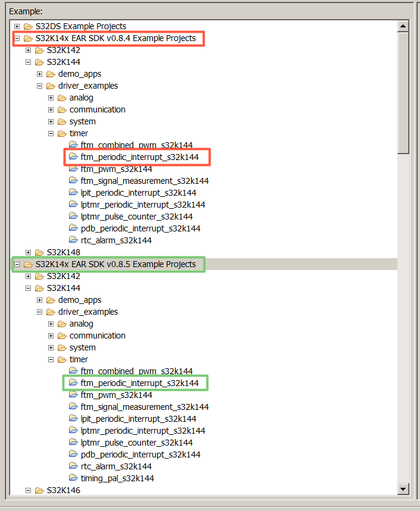Collapse timer under SDK v0.8.5
This screenshot has height=511, width=420.
[x=51, y=360]
